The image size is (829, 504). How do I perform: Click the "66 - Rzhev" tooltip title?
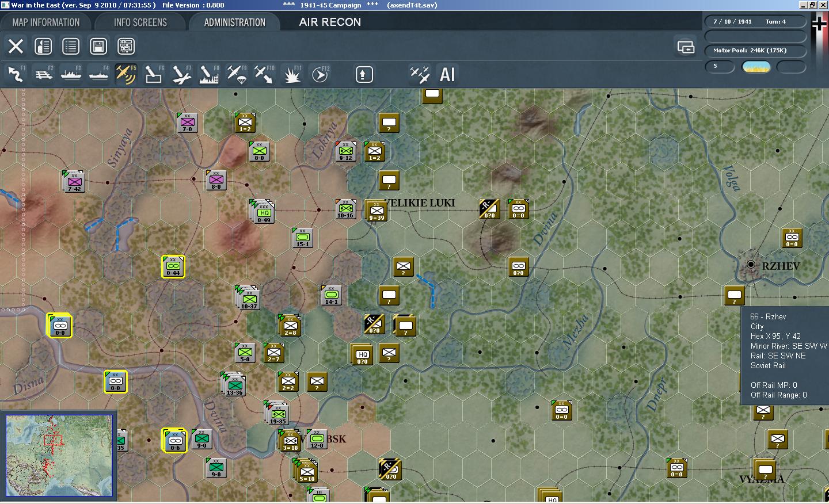tap(768, 316)
